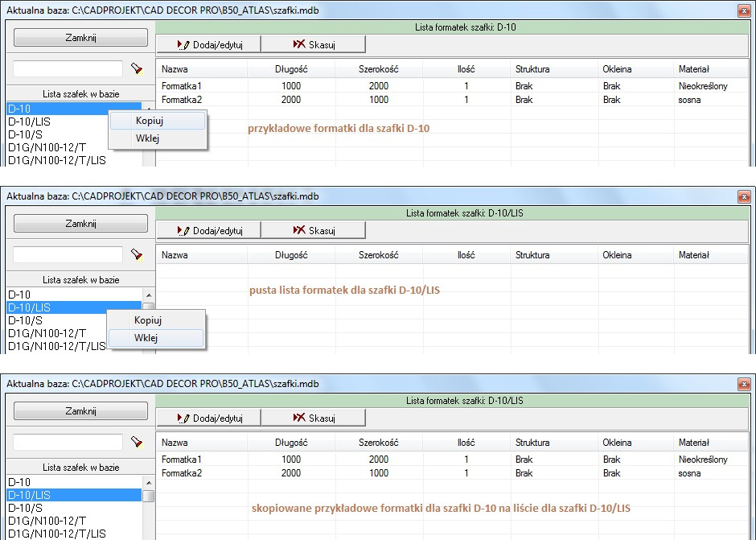Viewport: 756px width, 540px height.
Task: Click Okleina column header in middle window
Action: point(635,255)
